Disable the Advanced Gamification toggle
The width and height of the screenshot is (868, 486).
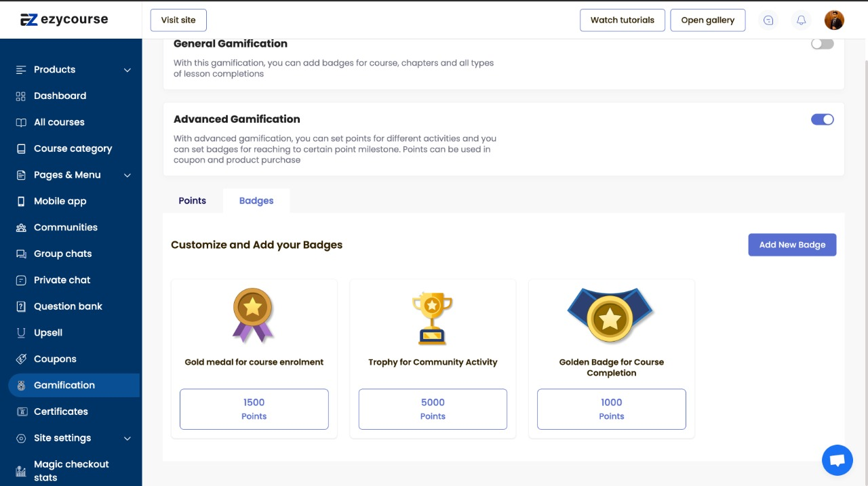click(x=822, y=120)
